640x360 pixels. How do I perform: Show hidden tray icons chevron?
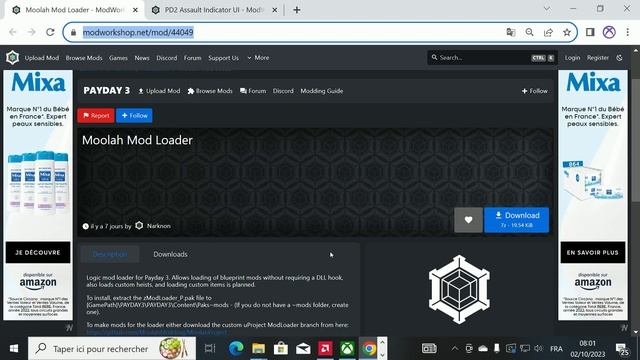pos(454,349)
